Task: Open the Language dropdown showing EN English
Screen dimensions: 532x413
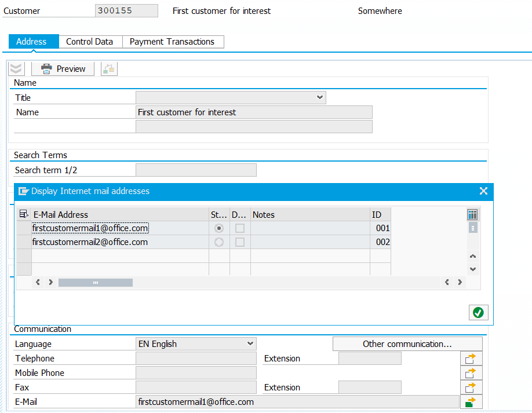Action: pyautogui.click(x=252, y=343)
